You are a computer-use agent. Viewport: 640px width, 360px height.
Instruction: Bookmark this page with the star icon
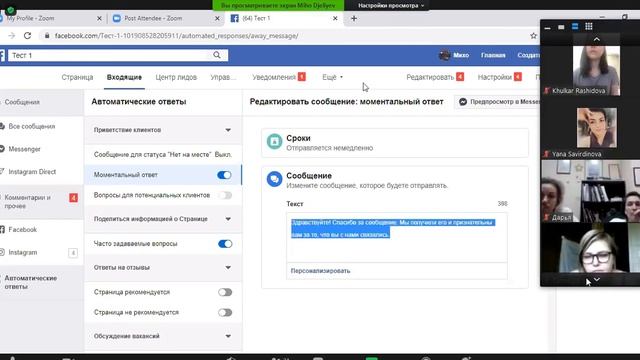(533, 36)
